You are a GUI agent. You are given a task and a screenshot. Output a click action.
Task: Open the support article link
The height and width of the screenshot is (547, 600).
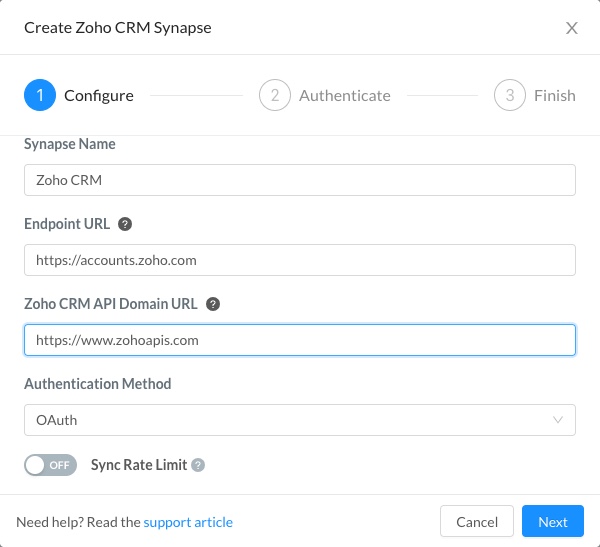(188, 522)
